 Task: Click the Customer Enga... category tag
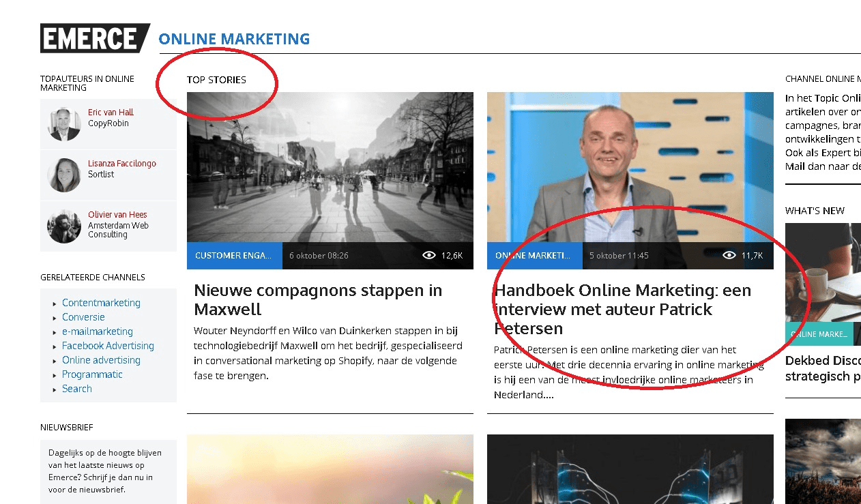pos(234,256)
